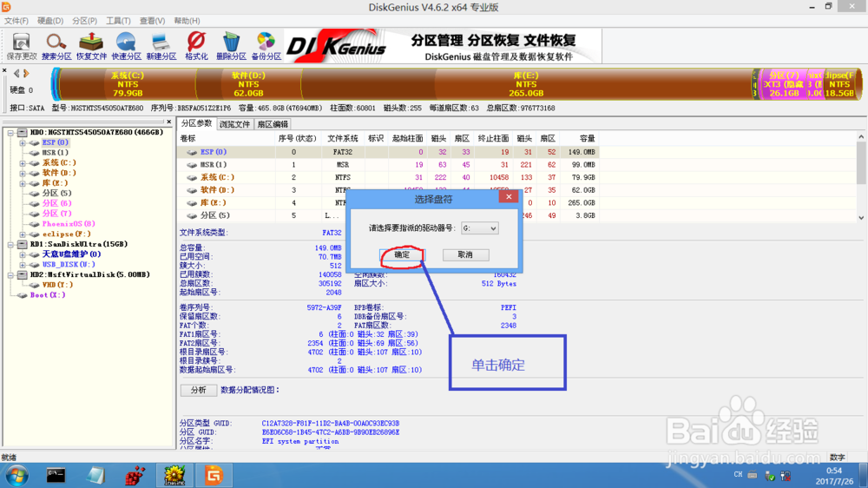This screenshot has width=868, height=488.
Task: Expand the ESP(0) tree node
Action: pyautogui.click(x=23, y=143)
